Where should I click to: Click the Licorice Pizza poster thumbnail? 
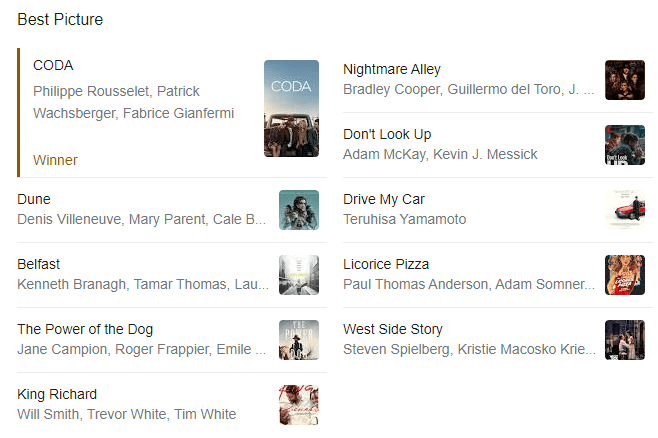(624, 275)
